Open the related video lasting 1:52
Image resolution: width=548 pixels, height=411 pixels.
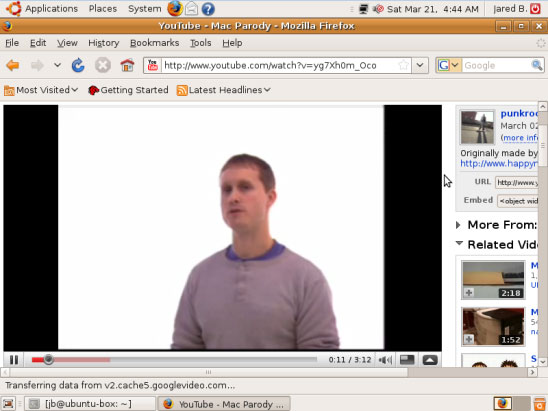point(493,327)
